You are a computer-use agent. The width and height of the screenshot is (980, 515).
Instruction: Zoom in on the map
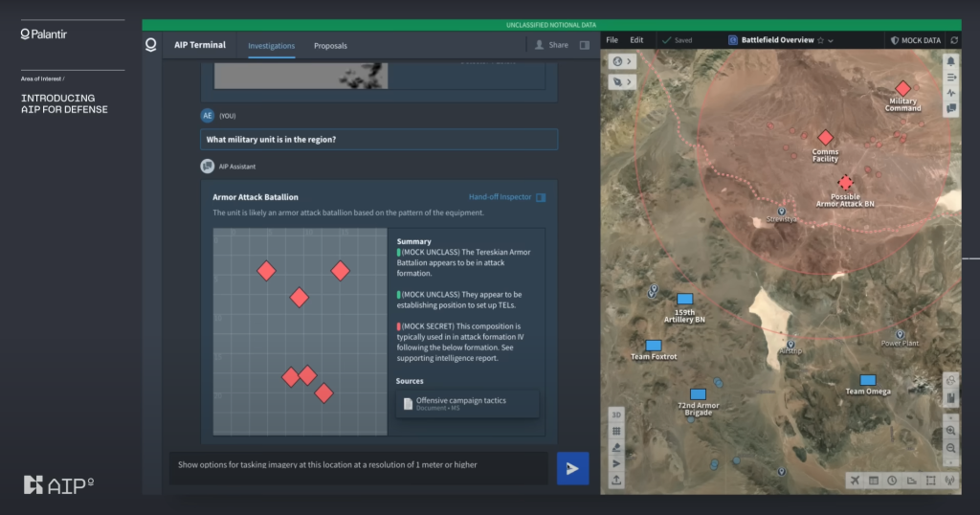950,431
